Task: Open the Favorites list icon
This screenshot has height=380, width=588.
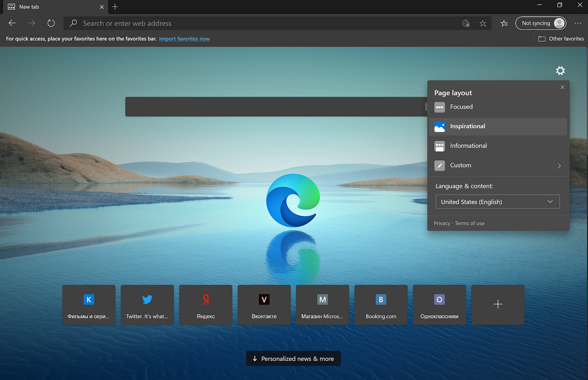Action: point(504,23)
